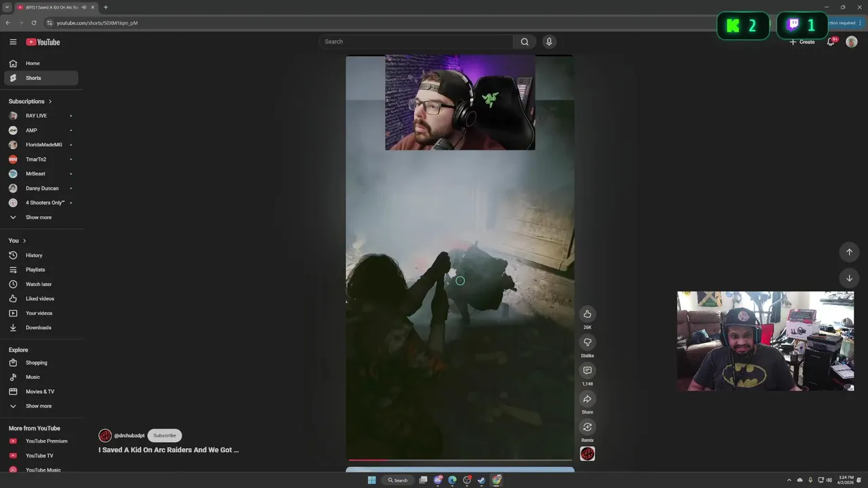Open the account avatar menu
868x488 pixels.
852,42
